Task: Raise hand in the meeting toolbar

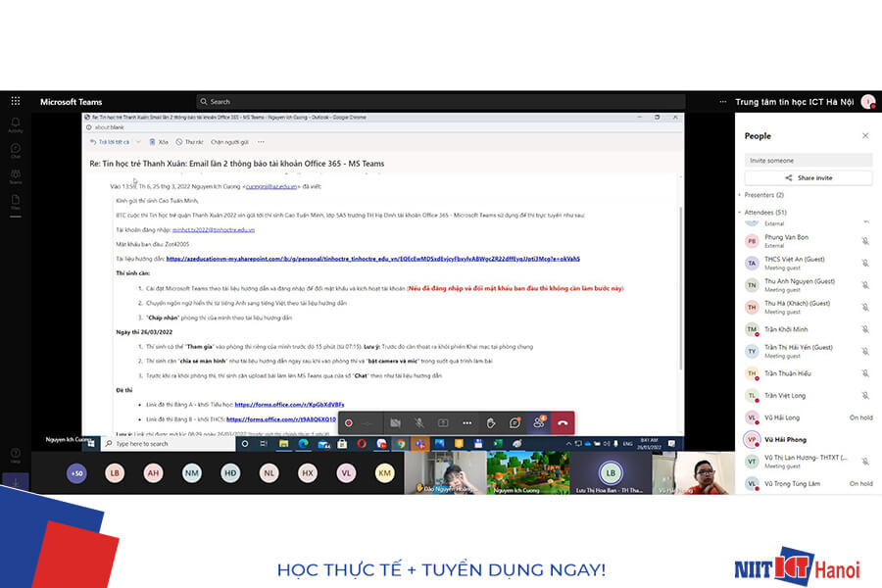Action: pyautogui.click(x=491, y=422)
